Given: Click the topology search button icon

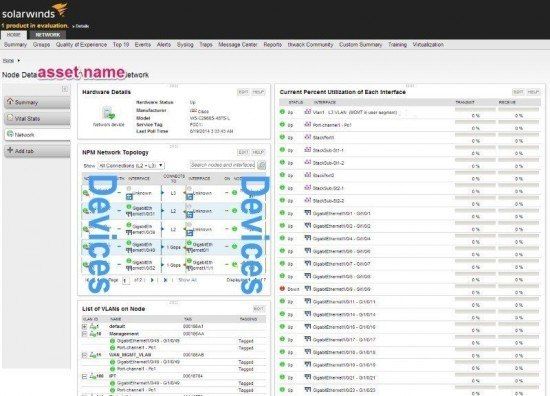Looking at the screenshot, I should [x=262, y=165].
